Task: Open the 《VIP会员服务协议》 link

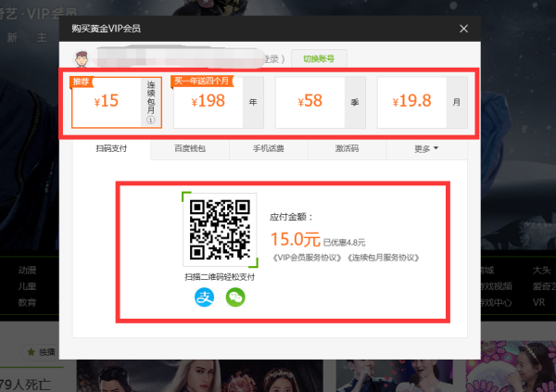Action: (307, 258)
